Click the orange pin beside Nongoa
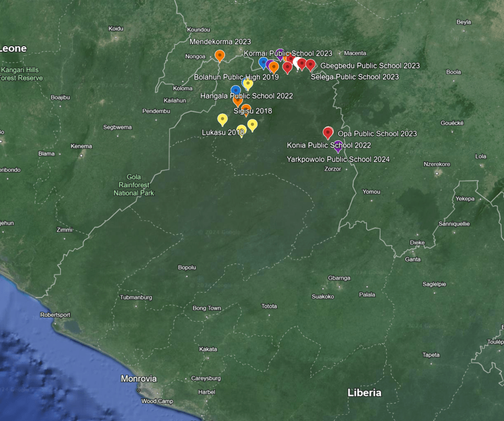Screen dimensions: 504x421 [x=220, y=55]
